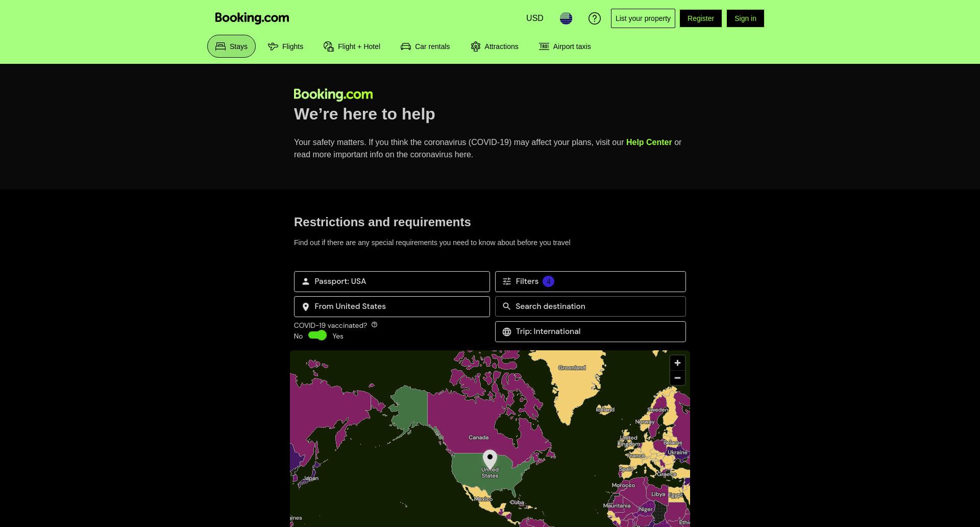Open the Attractions tab
The height and width of the screenshot is (527, 980).
pos(495,46)
